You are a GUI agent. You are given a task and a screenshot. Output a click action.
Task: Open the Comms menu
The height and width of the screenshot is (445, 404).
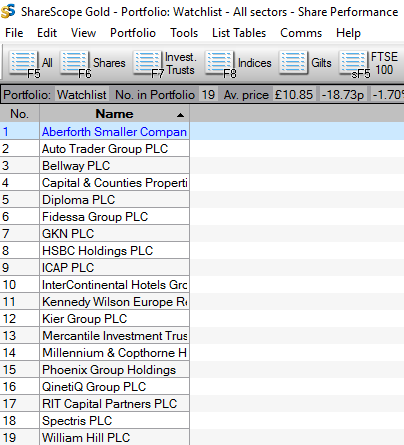coord(301,33)
